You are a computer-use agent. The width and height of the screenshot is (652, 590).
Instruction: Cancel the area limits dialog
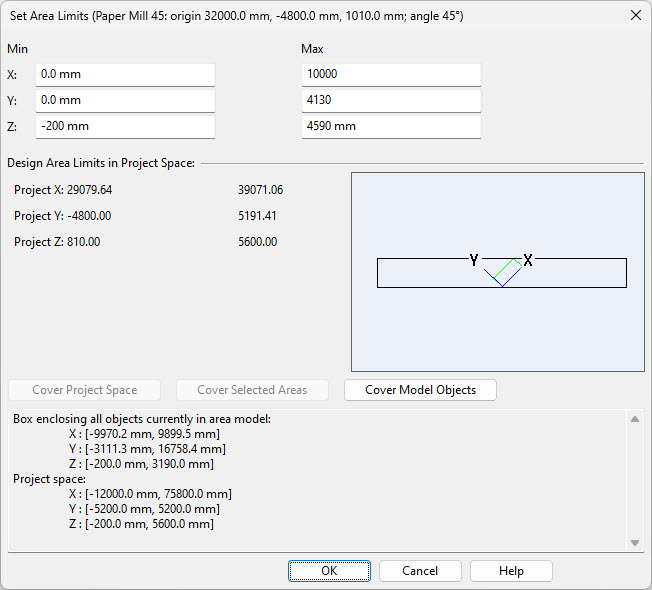[x=420, y=571]
